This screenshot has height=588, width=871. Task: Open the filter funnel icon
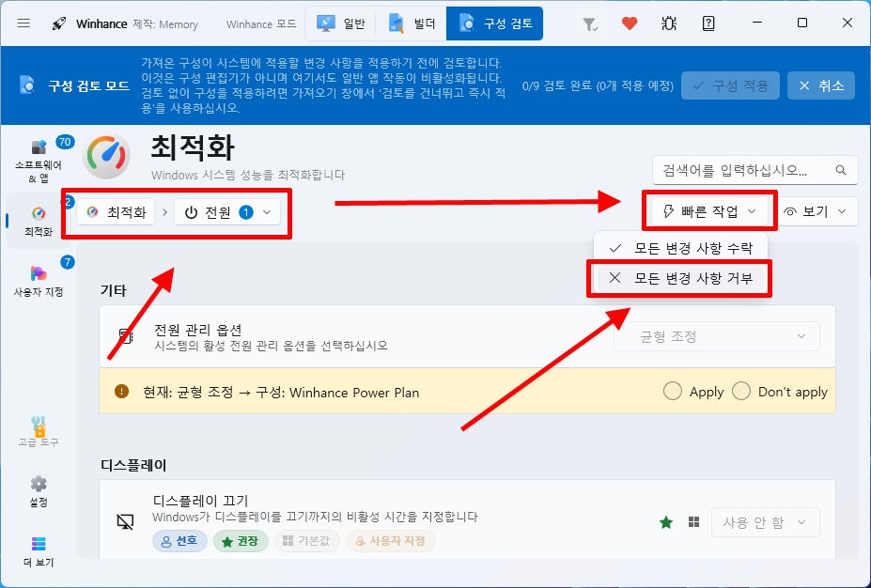[x=589, y=23]
